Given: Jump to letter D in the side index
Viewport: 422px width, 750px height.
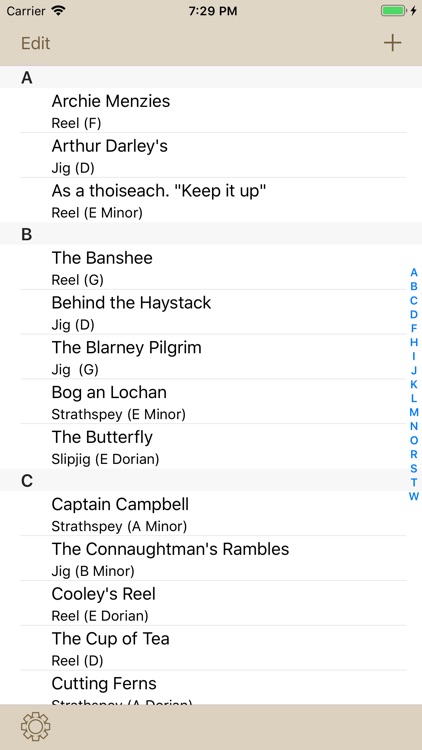Looking at the screenshot, I should click(413, 314).
